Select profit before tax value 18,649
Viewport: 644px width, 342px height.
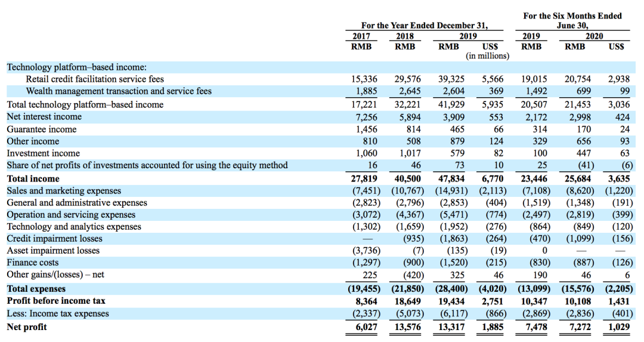coord(407,300)
